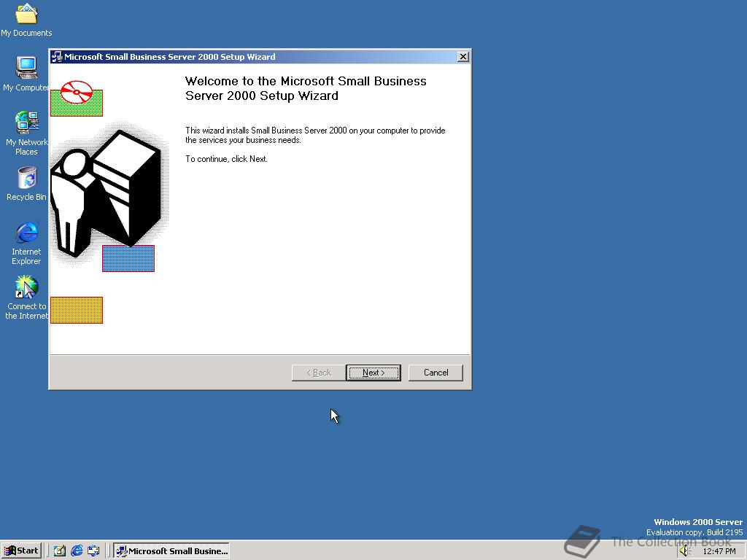The image size is (747, 560).
Task: Click the wizard title bar icon
Action: [57, 57]
